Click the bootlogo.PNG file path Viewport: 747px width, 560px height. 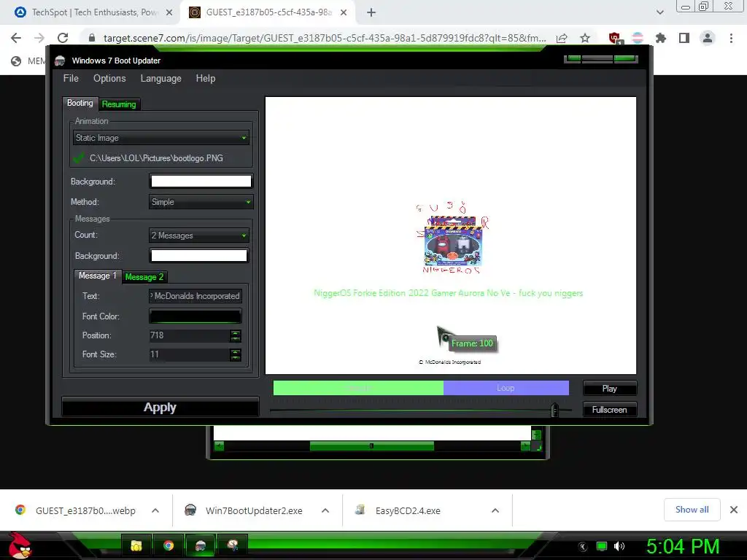tap(156, 158)
